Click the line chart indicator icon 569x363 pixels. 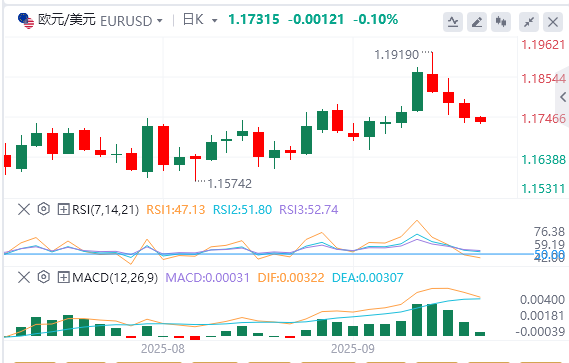[453, 22]
